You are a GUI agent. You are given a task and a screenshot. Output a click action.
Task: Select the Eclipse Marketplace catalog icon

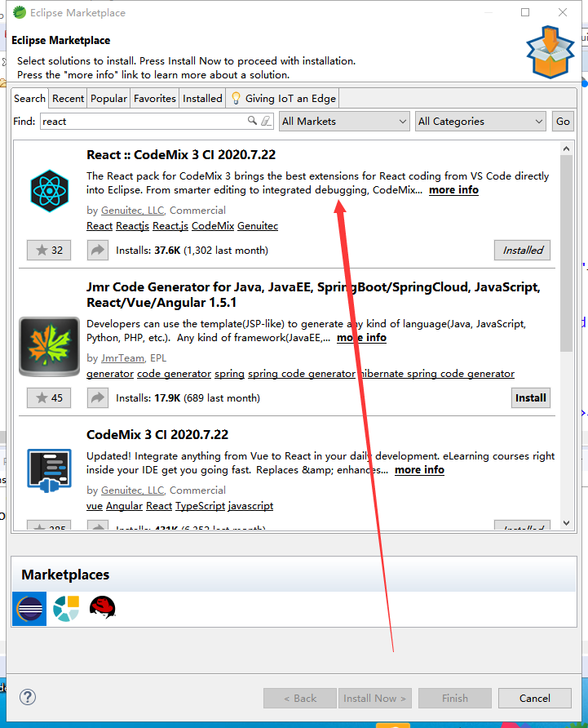click(29, 609)
